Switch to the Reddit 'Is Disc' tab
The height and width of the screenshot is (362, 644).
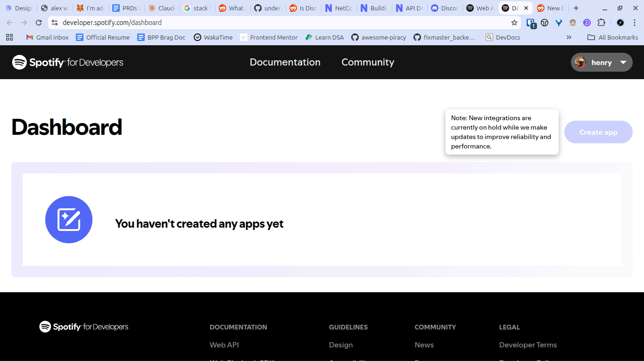pyautogui.click(x=304, y=8)
